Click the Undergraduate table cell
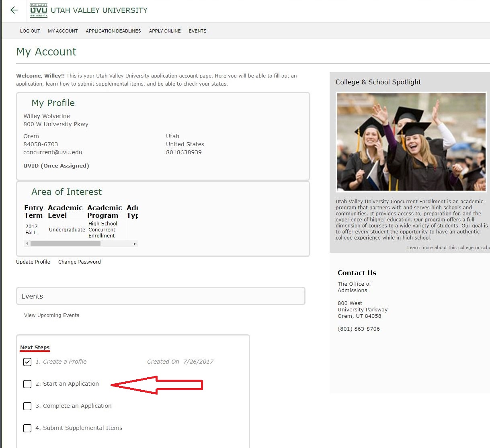The height and width of the screenshot is (448, 490). (67, 230)
